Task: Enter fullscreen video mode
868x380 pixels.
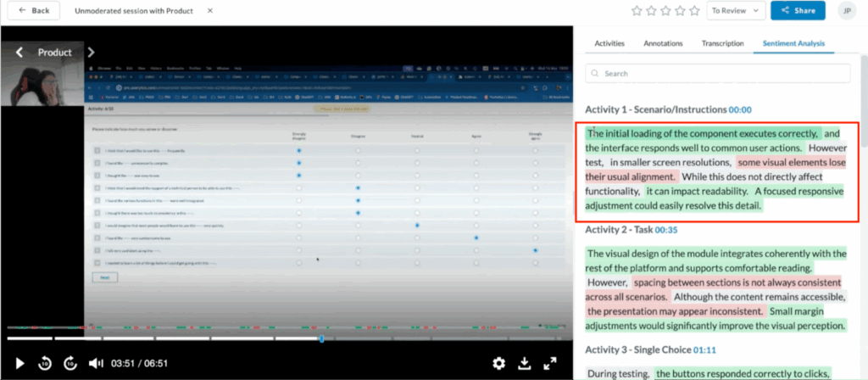Action: pyautogui.click(x=550, y=363)
